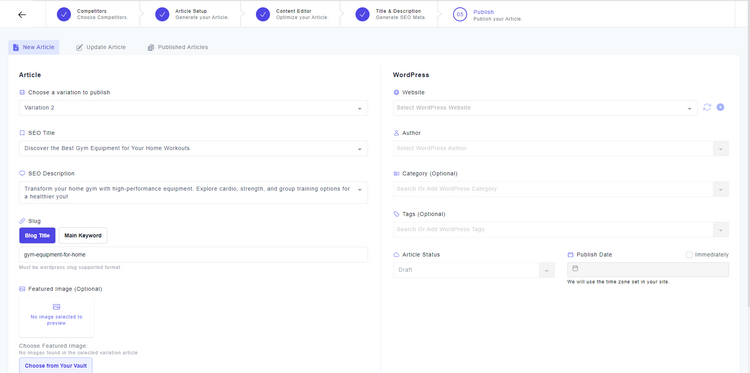Viewport: 750px width, 373px height.
Task: Switch to Update Article tab
Action: pyautogui.click(x=101, y=47)
